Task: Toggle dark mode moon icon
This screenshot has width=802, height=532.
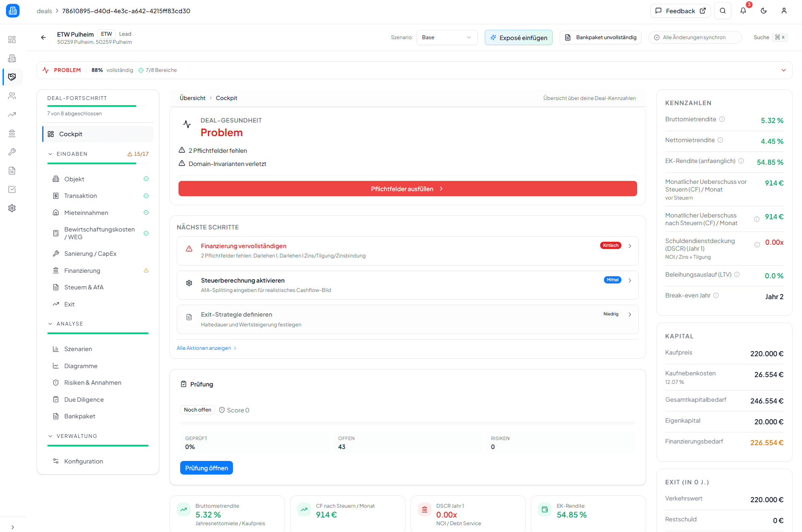Action: coord(764,11)
